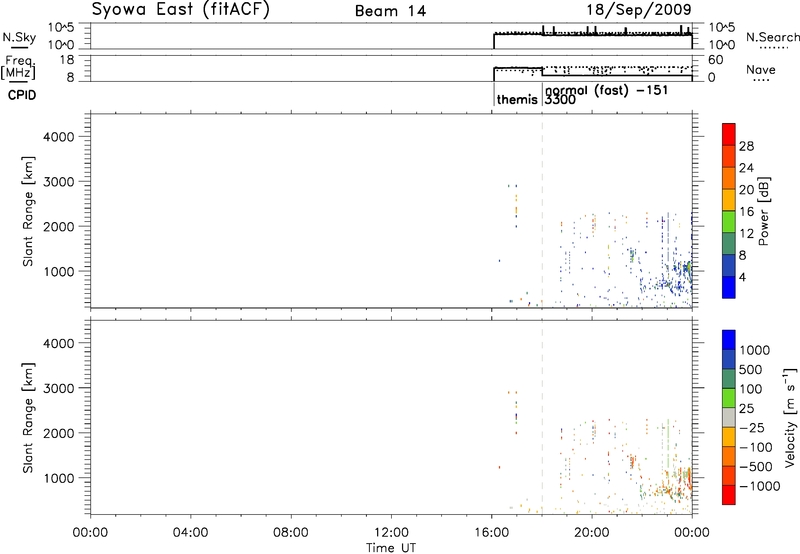
Task: Select the 'N.Search' legend label
Action: (773, 37)
